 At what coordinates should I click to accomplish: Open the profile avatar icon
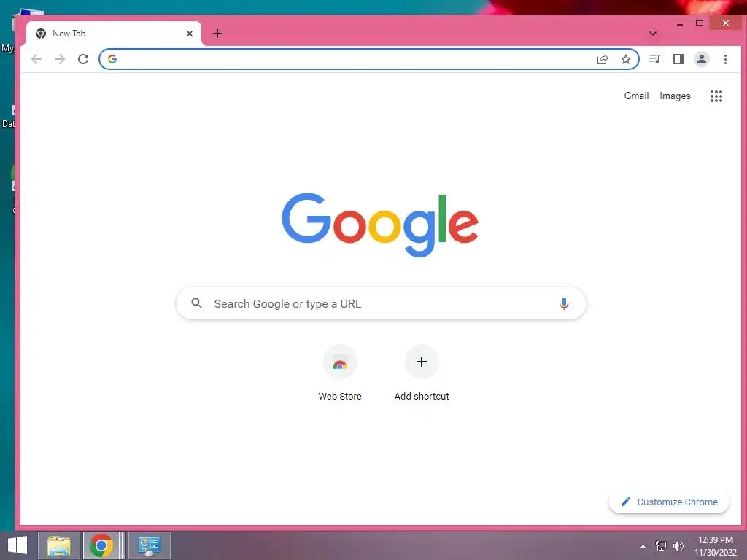pyautogui.click(x=701, y=59)
